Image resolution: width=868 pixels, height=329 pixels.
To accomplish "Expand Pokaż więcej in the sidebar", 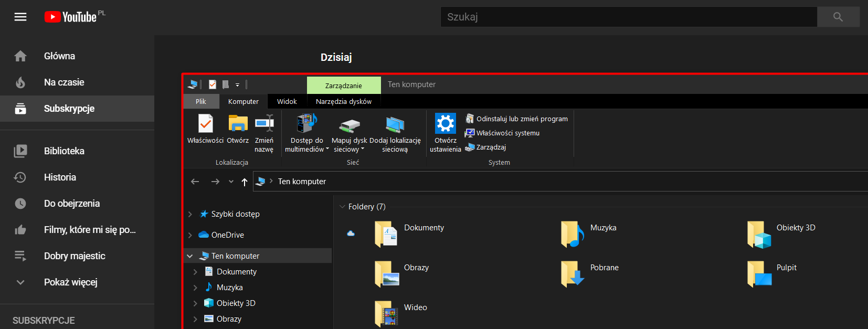I will (x=77, y=282).
